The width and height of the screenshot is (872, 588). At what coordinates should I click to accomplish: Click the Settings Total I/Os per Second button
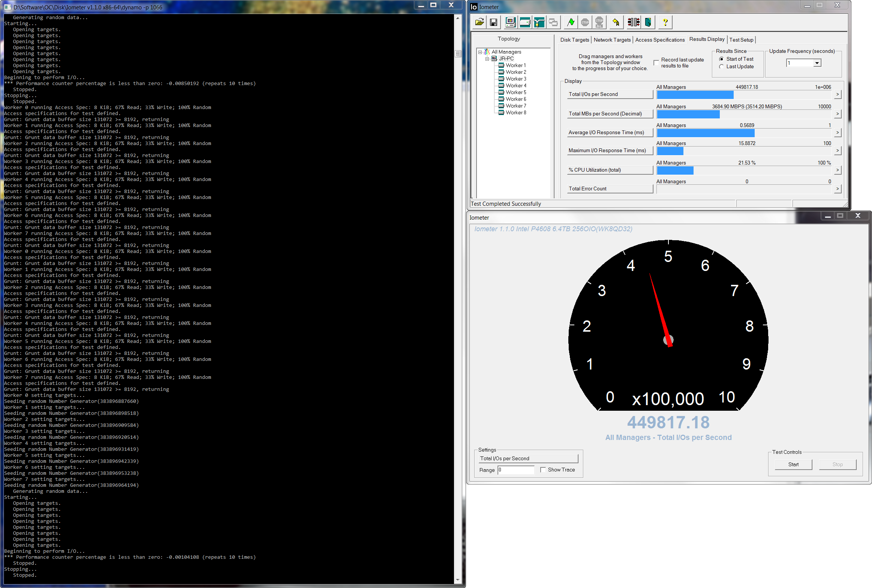click(528, 458)
